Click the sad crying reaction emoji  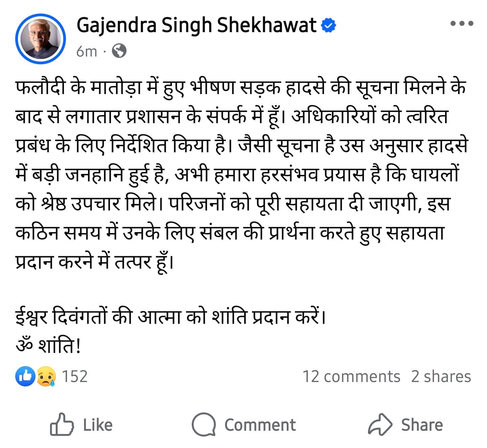(45, 376)
